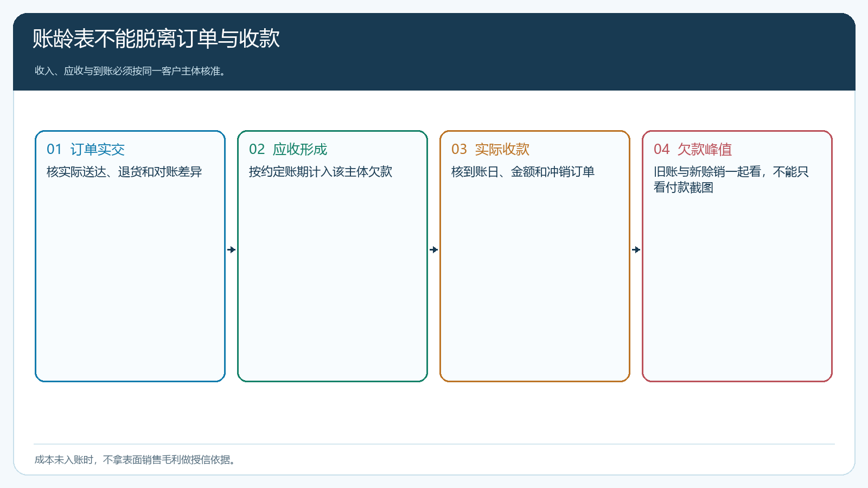Viewport: 868px width, 488px height.
Task: Click the footer note 成本未入账时,不拿表面销售毛利做授信依据。
Action: (135, 460)
